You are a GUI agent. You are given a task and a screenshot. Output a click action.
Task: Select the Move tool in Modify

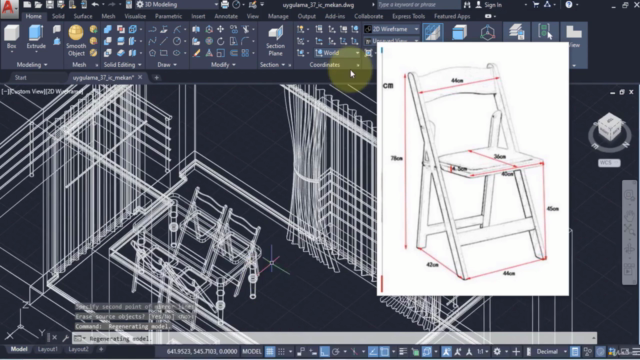220,29
